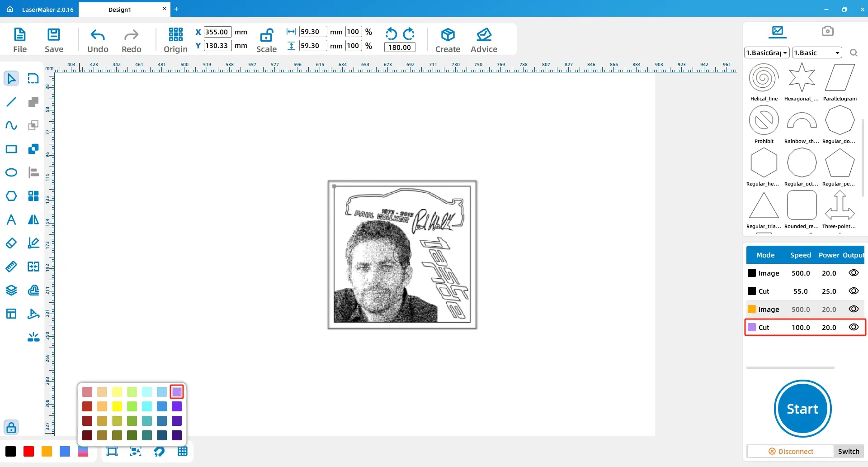Screen dimensions: 868x467
Task: Select the line drawing tool
Action: coord(11,102)
